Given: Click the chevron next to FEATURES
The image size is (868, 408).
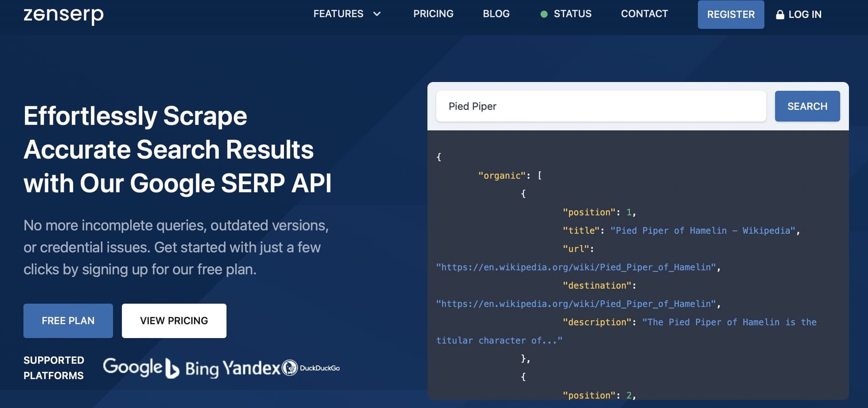Looking at the screenshot, I should click(377, 14).
